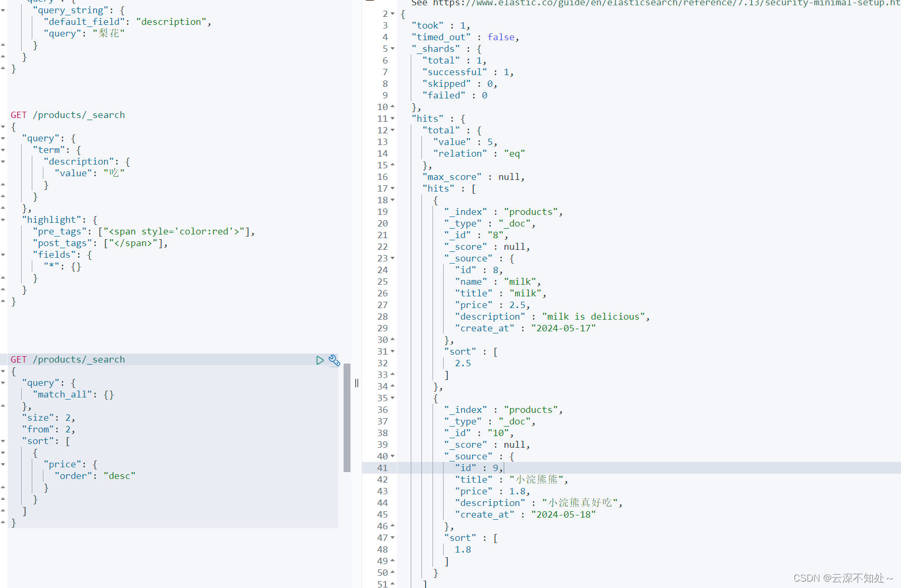Click the "failed" : 0 shards line

[x=455, y=95]
